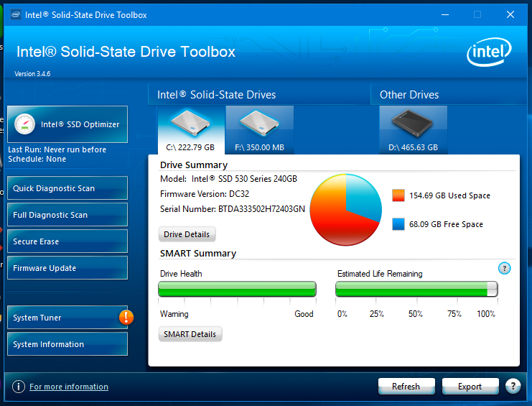Start the Full Diagnostic Scan
Screen dimensions: 532x406
[x=67, y=215]
